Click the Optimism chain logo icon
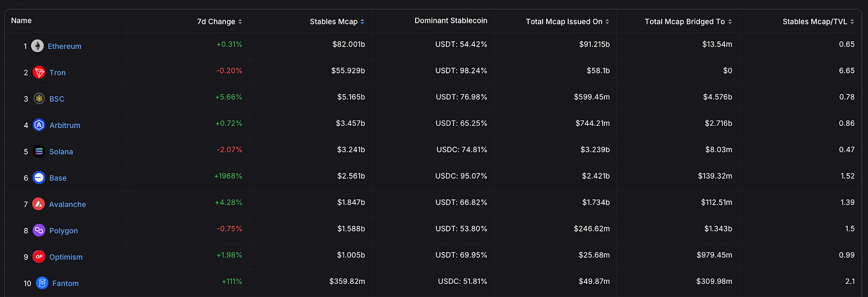 [x=39, y=256]
